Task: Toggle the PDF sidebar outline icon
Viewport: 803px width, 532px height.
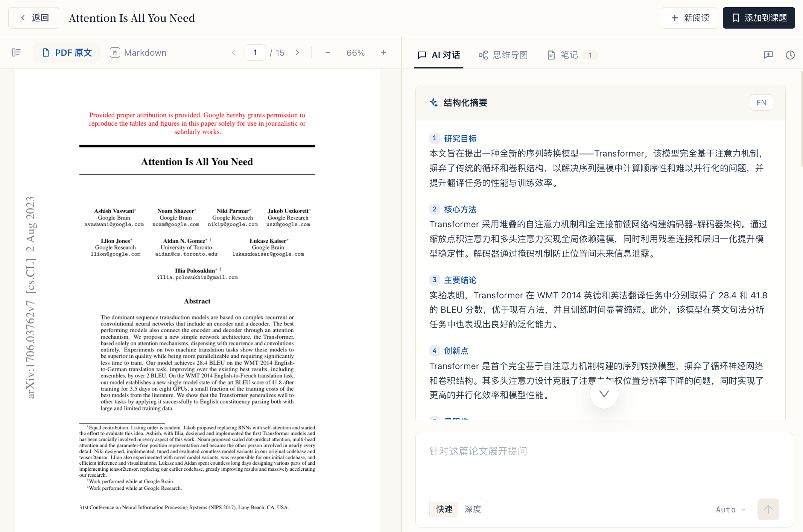Action: point(16,53)
